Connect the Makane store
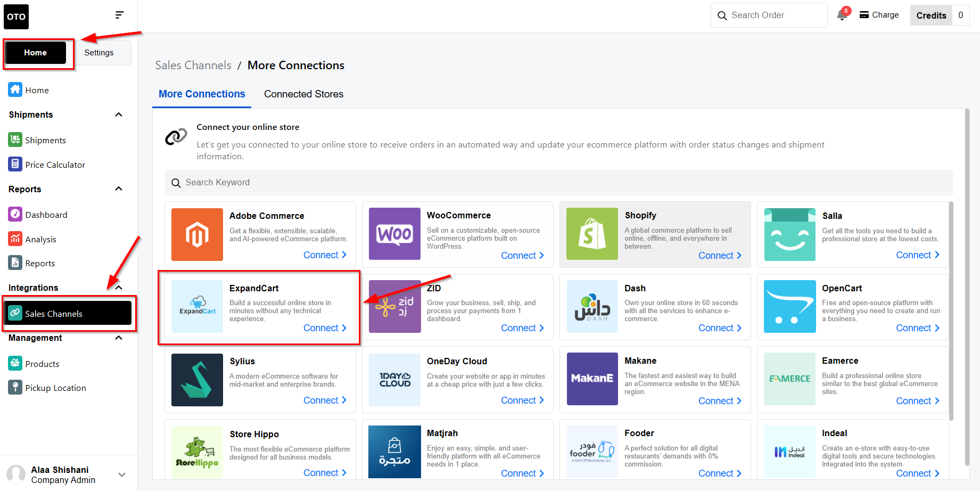The height and width of the screenshot is (491, 980). tap(720, 401)
